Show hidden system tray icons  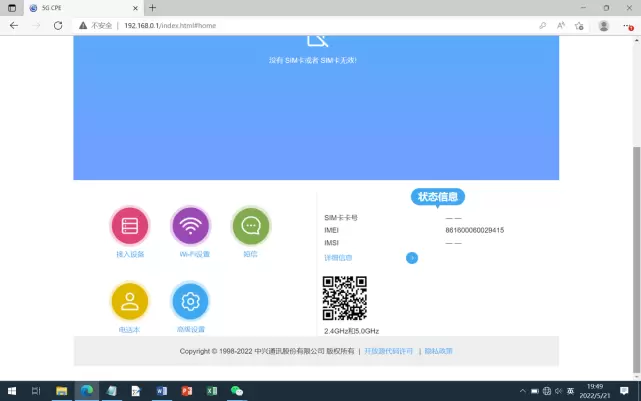(520, 391)
